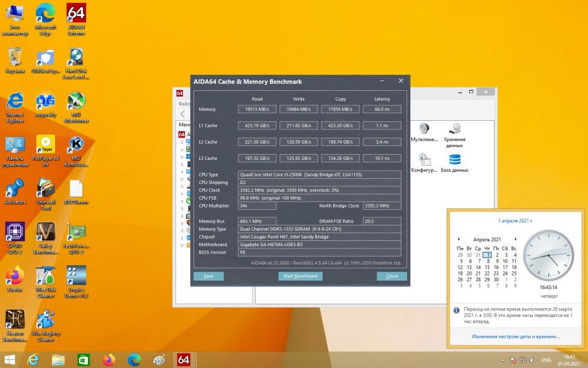Open File Explorer from taskbar
The width and height of the screenshot is (588, 368).
tap(58, 360)
